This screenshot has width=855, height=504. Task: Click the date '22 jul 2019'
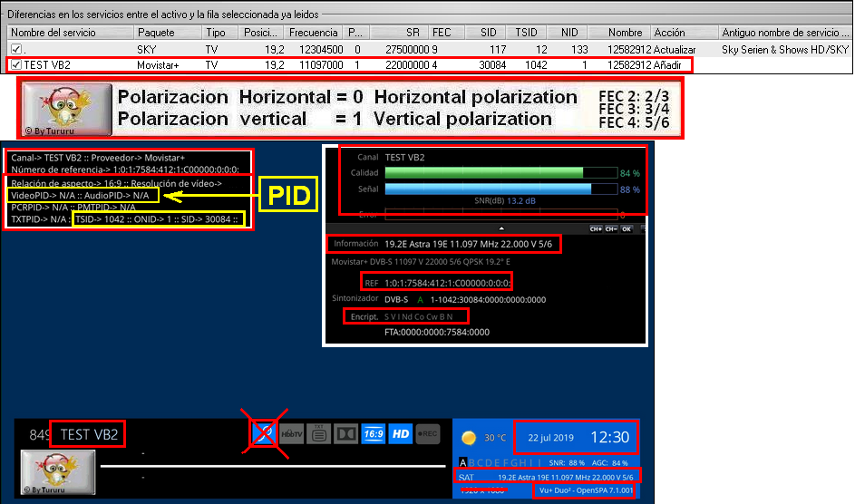tap(550, 438)
